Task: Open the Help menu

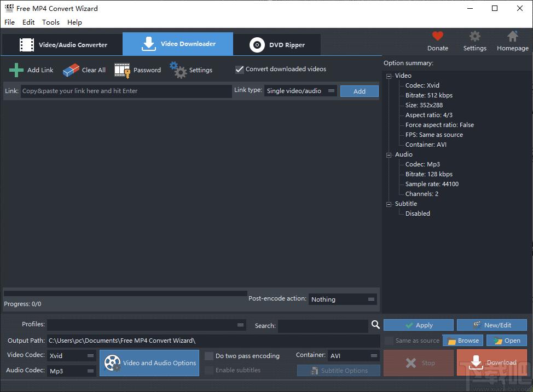Action: (74, 22)
